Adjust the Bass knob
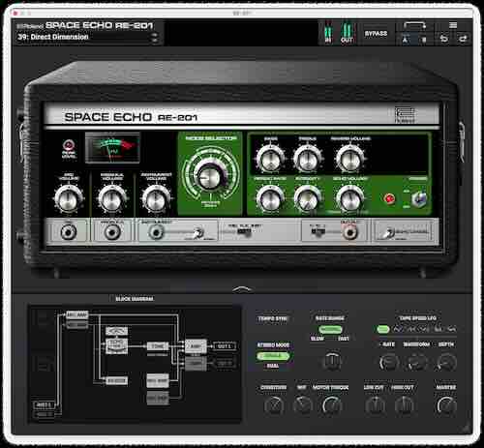The width and height of the screenshot is (484, 448). tap(270, 159)
